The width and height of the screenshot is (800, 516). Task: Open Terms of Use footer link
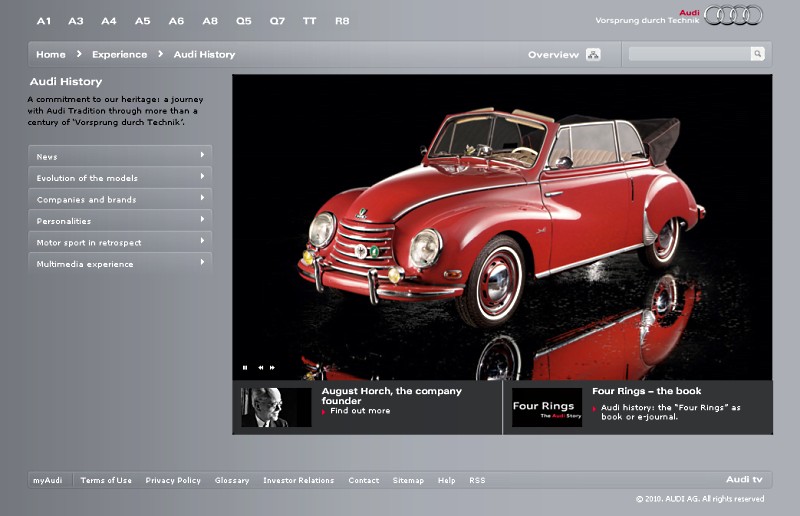click(106, 480)
